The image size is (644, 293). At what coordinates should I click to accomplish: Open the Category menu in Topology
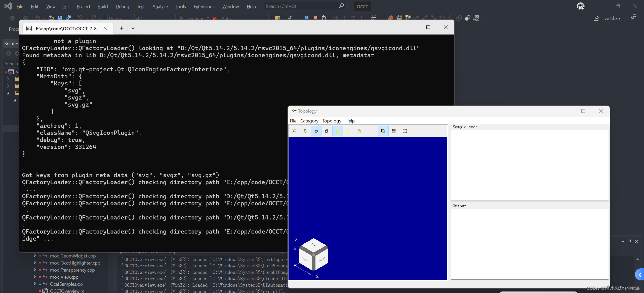click(309, 121)
